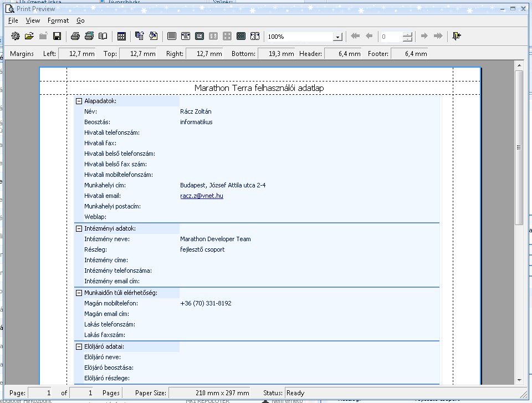Viewport: 532px width, 403px height.
Task: Collapse the Alapadatok section
Action: pos(79,101)
